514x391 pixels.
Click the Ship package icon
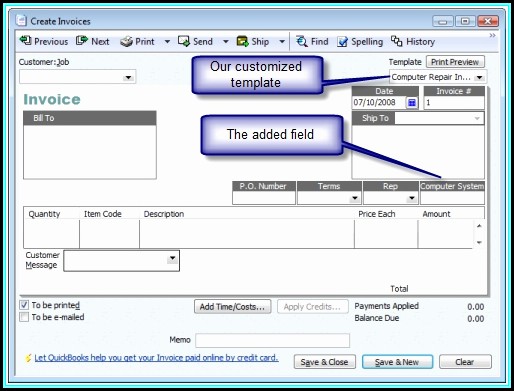[242, 41]
